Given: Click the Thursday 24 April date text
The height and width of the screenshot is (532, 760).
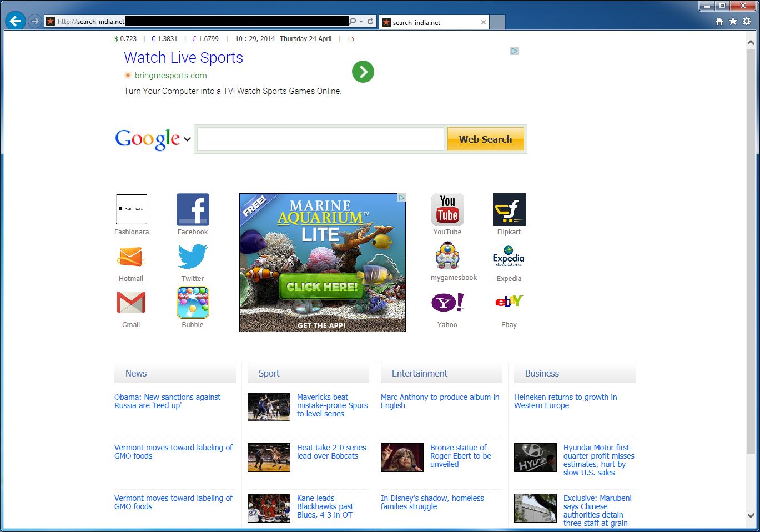Looking at the screenshot, I should (306, 39).
